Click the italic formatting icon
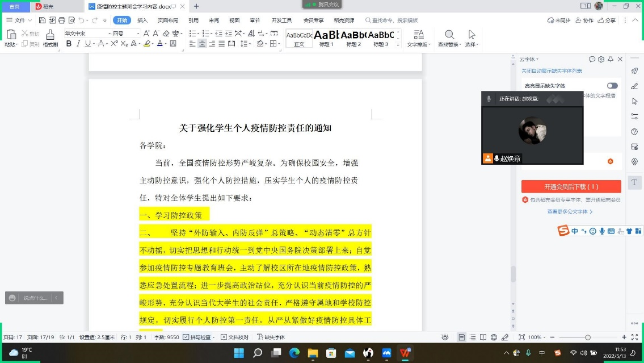Screen dimensions: 644x363 [x=78, y=44]
